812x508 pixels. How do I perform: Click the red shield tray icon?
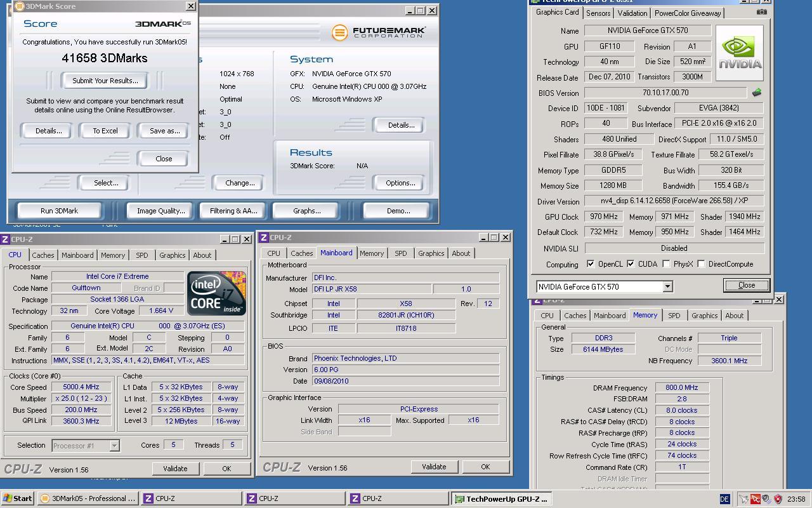pyautogui.click(x=778, y=499)
